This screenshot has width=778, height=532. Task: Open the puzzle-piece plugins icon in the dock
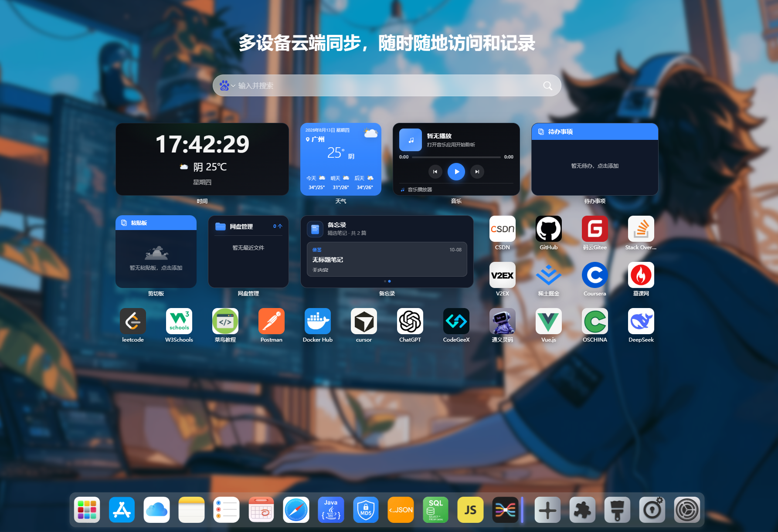pyautogui.click(x=582, y=510)
